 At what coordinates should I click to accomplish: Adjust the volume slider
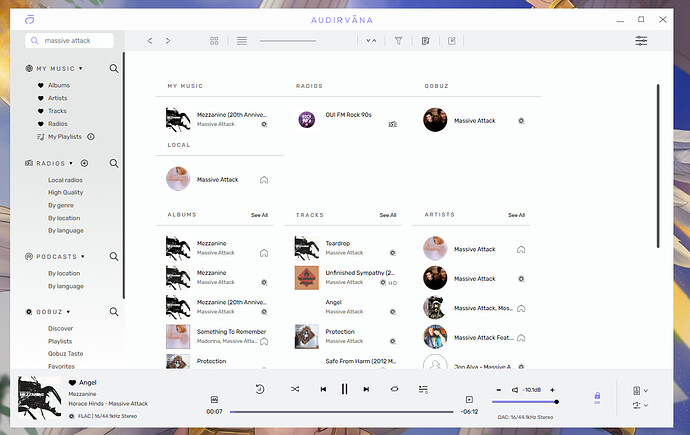525,402
